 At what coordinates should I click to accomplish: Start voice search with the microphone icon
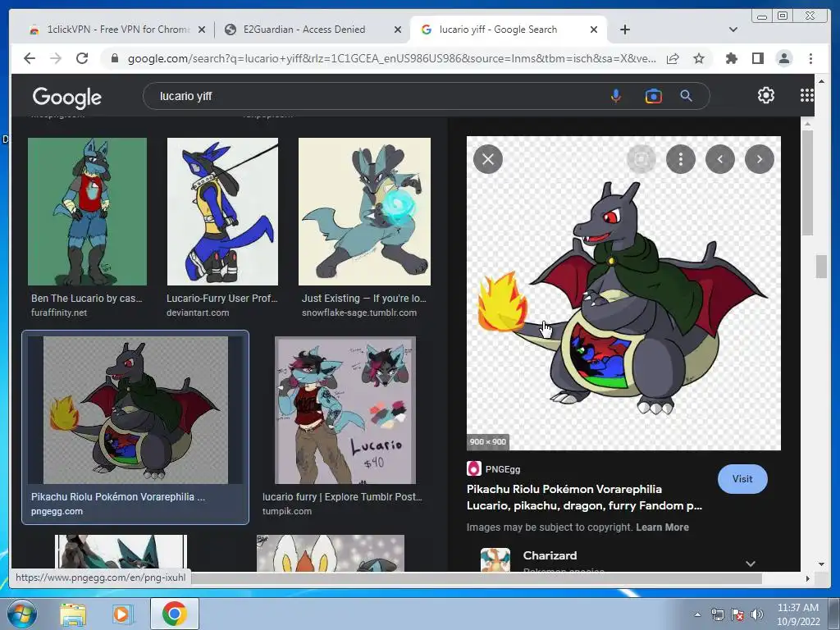click(616, 96)
